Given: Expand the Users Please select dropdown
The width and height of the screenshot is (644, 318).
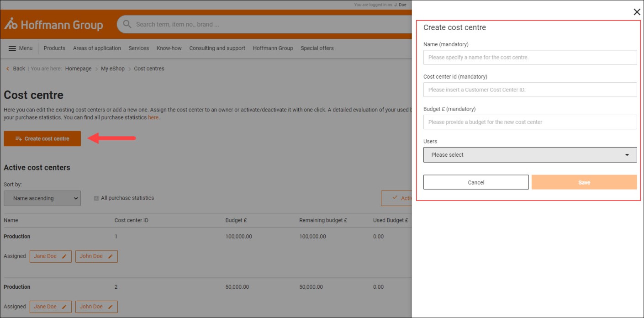Looking at the screenshot, I should pyautogui.click(x=530, y=155).
